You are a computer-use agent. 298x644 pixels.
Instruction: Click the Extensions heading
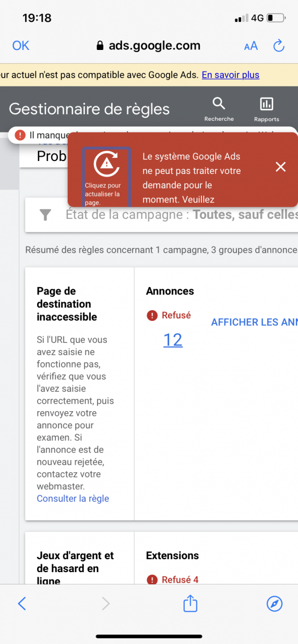(x=172, y=556)
